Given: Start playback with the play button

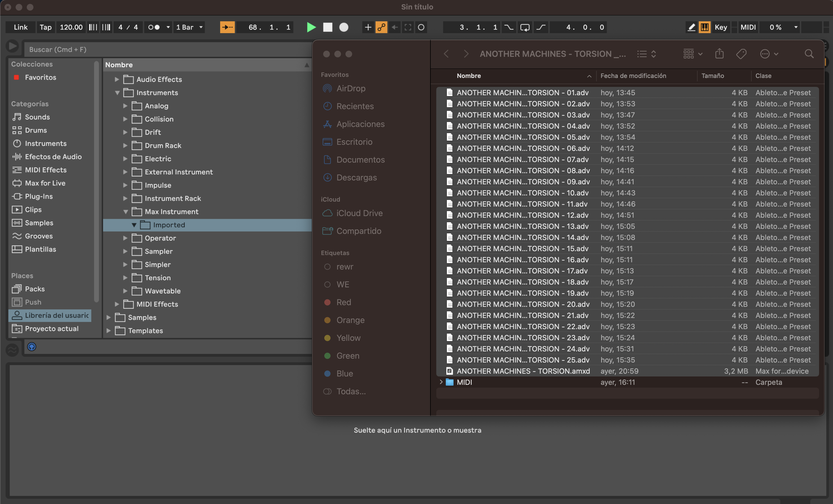Looking at the screenshot, I should [x=311, y=27].
